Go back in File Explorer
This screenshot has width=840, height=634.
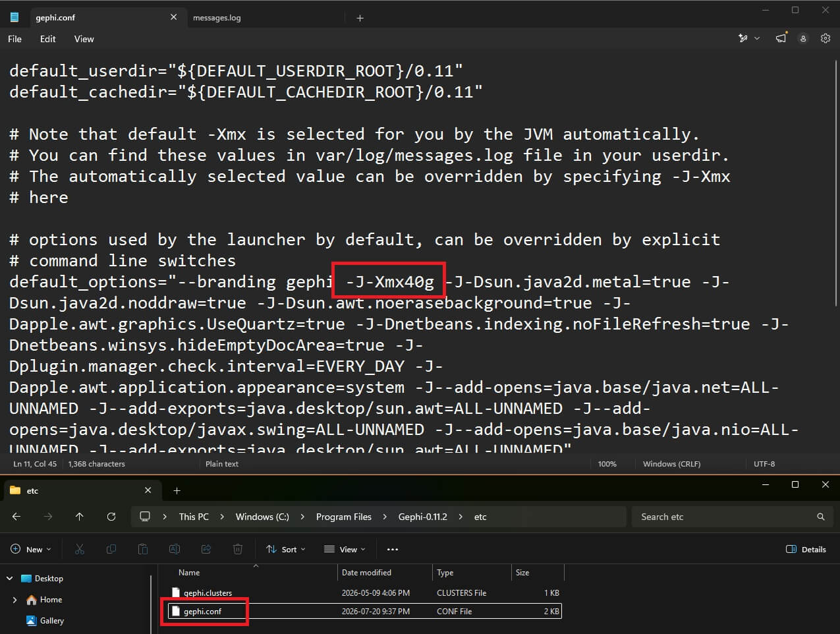point(16,517)
